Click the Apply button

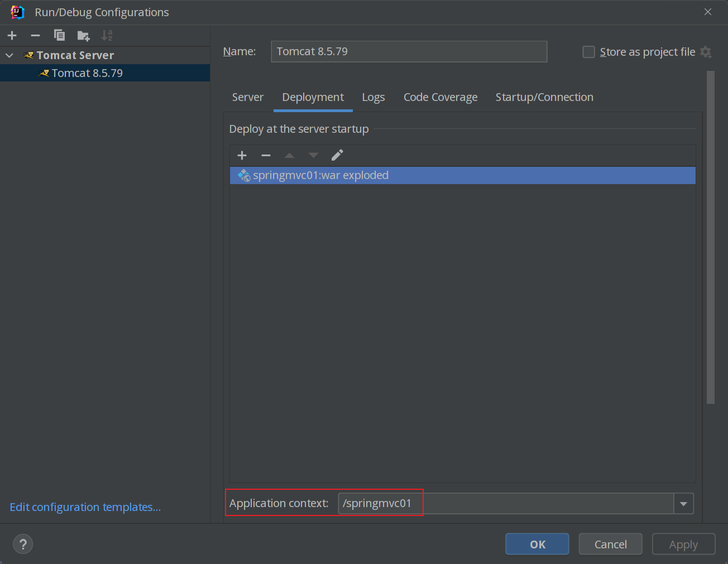click(x=683, y=544)
